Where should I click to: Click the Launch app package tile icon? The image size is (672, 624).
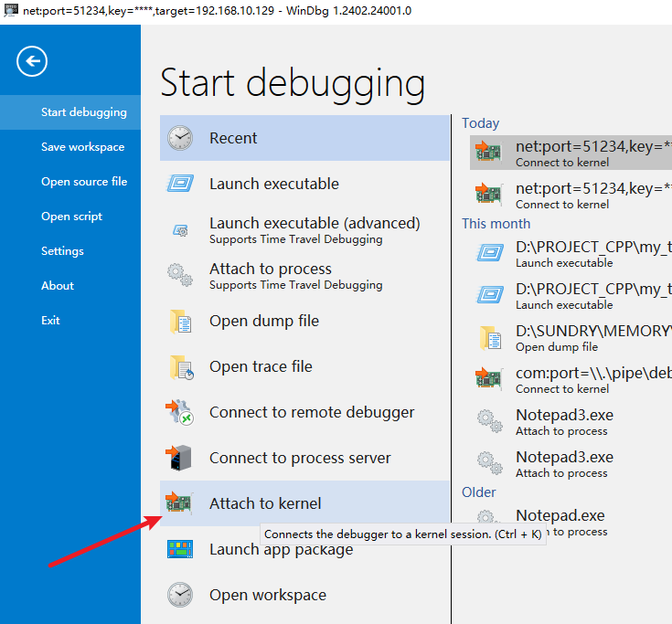(x=180, y=549)
